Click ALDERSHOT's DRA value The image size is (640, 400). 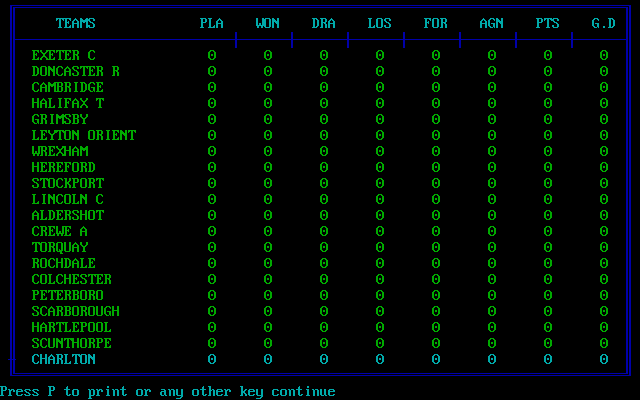323,215
